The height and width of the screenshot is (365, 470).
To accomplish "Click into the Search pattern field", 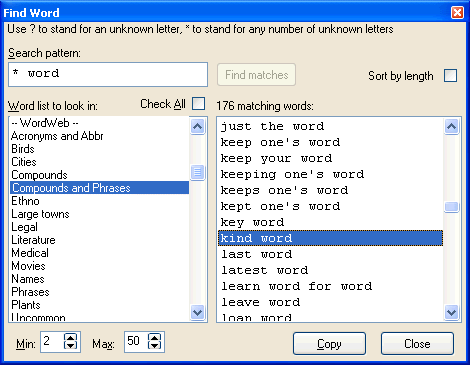I will click(x=108, y=74).
